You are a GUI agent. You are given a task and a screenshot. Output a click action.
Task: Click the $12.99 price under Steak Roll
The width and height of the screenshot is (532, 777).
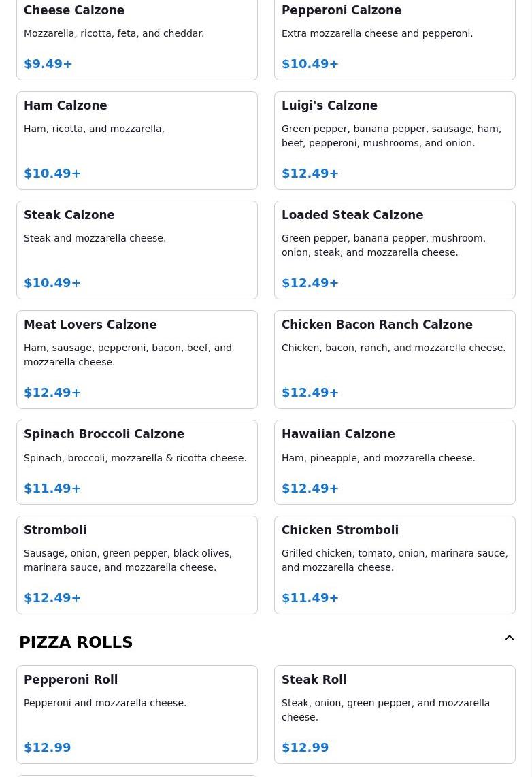coord(305,748)
